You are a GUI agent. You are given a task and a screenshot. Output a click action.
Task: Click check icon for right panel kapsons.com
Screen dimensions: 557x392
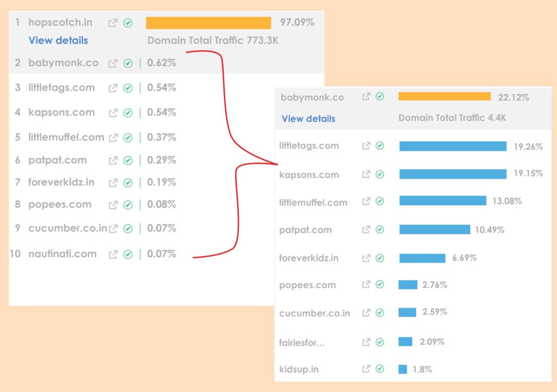click(x=380, y=175)
